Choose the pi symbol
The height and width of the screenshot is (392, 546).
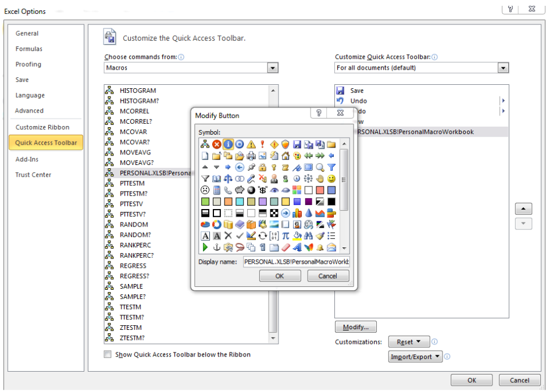tap(286, 236)
